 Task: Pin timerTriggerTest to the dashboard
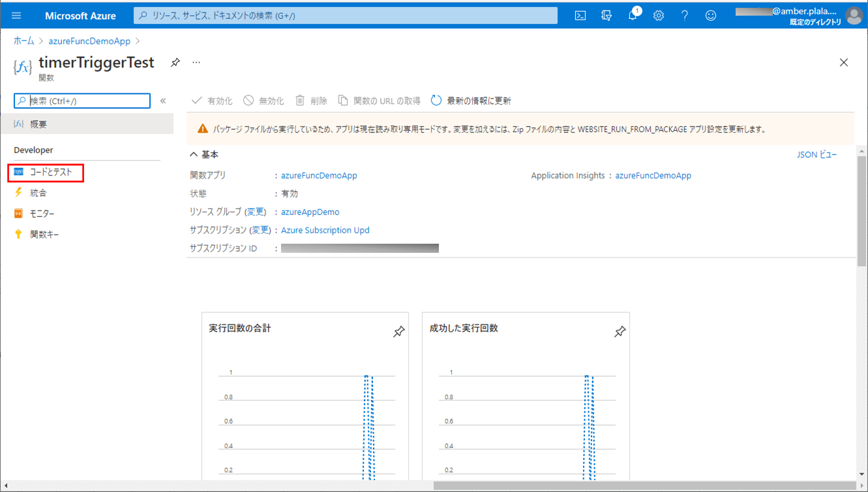[x=175, y=63]
